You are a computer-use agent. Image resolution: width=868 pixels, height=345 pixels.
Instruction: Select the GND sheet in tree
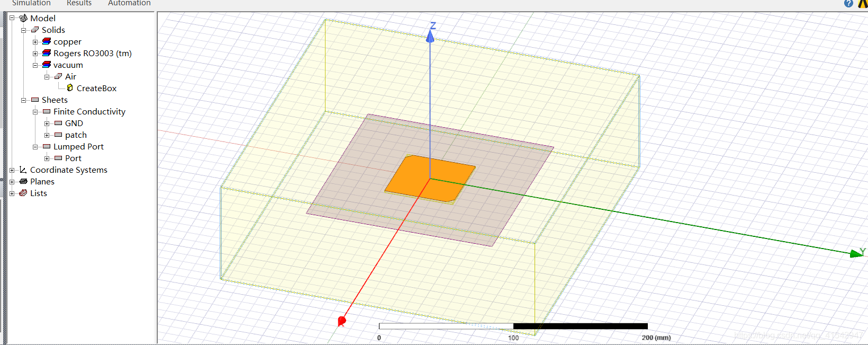(74, 123)
